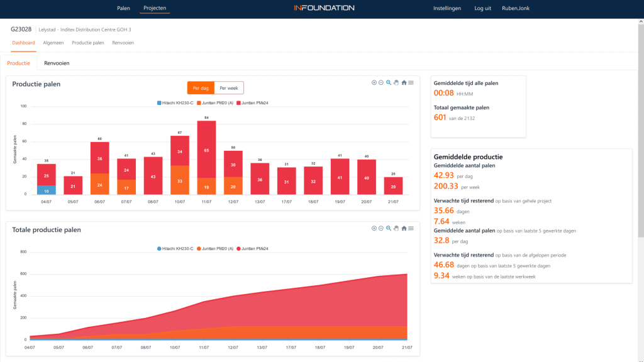Select the Per dag view toggle
The image size is (644, 362).
201,88
